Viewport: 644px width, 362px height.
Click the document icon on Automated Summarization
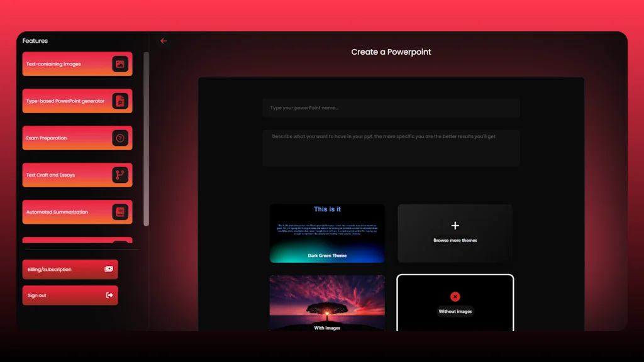119,212
